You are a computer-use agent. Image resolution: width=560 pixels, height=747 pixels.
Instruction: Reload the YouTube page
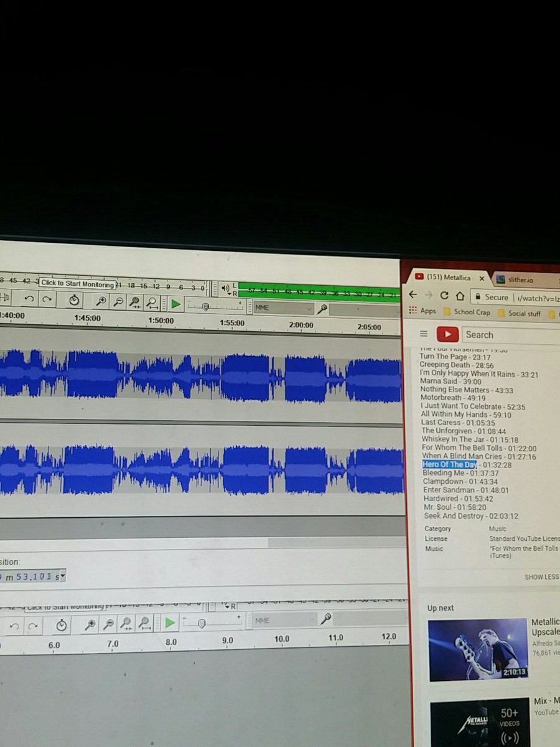444,296
